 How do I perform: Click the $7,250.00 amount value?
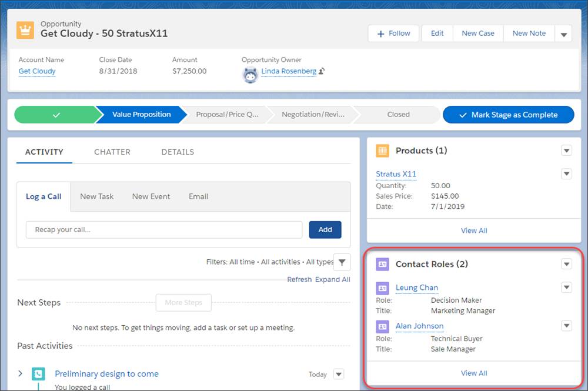189,71
